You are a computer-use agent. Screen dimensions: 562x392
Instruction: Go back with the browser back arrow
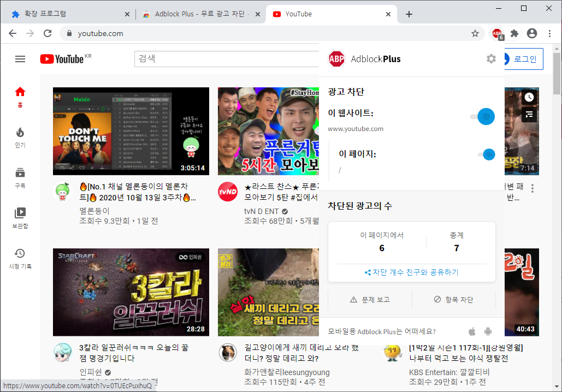tap(13, 34)
